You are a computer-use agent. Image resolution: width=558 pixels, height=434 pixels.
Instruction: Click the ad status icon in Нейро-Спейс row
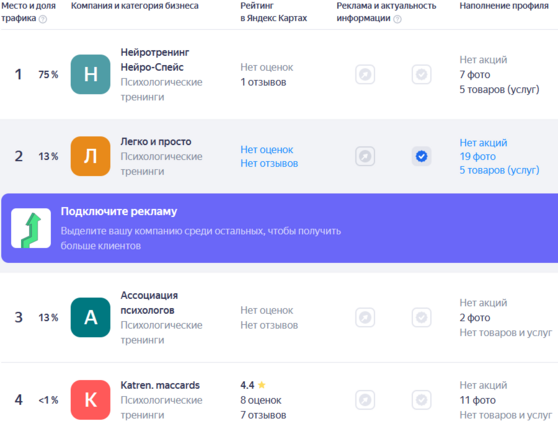[365, 74]
